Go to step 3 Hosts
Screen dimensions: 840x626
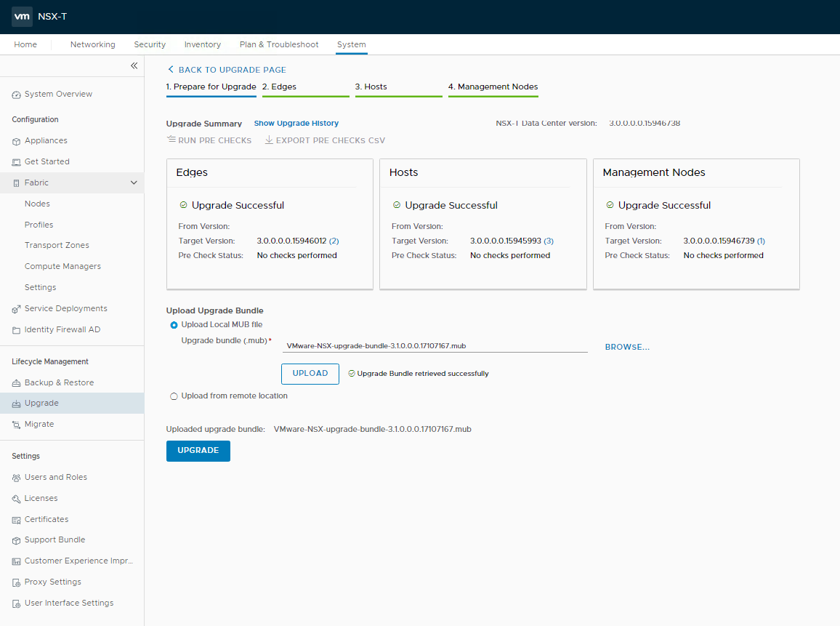coord(371,87)
